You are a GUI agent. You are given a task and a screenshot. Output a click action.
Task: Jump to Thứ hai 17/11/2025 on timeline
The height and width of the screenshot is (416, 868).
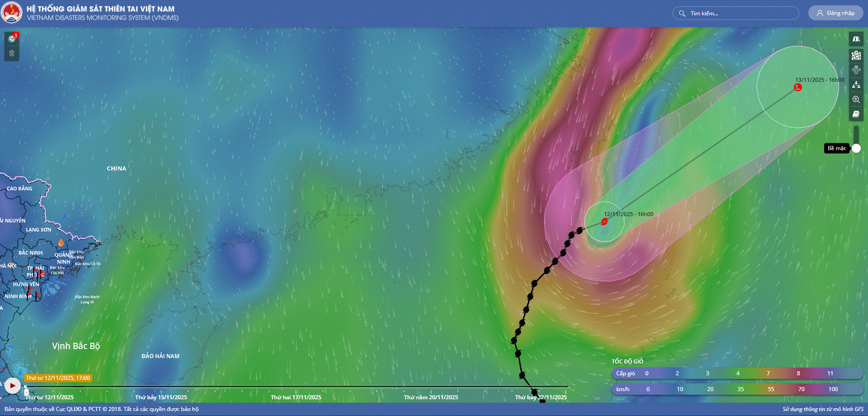(296, 397)
